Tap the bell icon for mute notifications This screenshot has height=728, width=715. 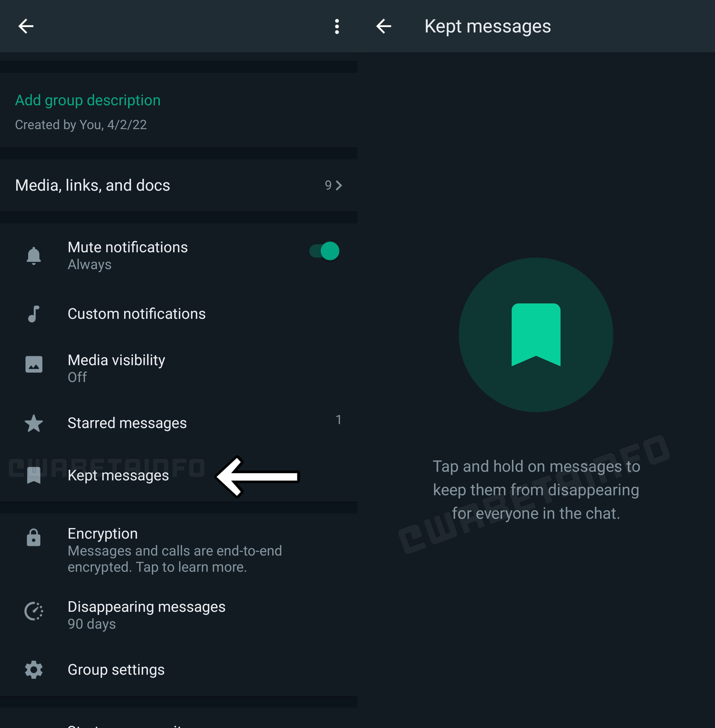[x=34, y=256]
